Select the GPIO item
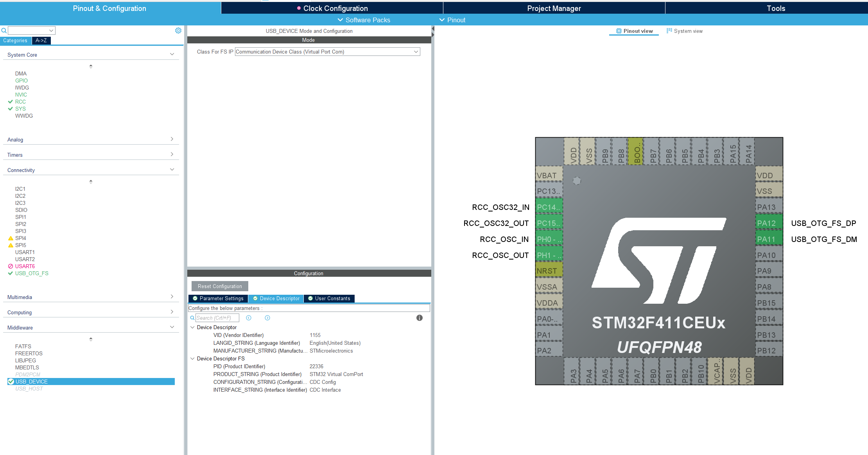The width and height of the screenshot is (868, 455). (x=22, y=81)
